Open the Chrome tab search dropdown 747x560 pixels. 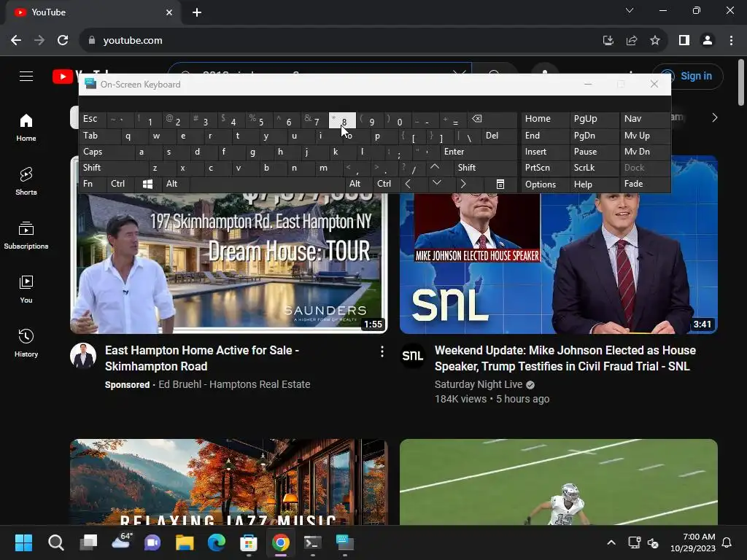coord(630,10)
